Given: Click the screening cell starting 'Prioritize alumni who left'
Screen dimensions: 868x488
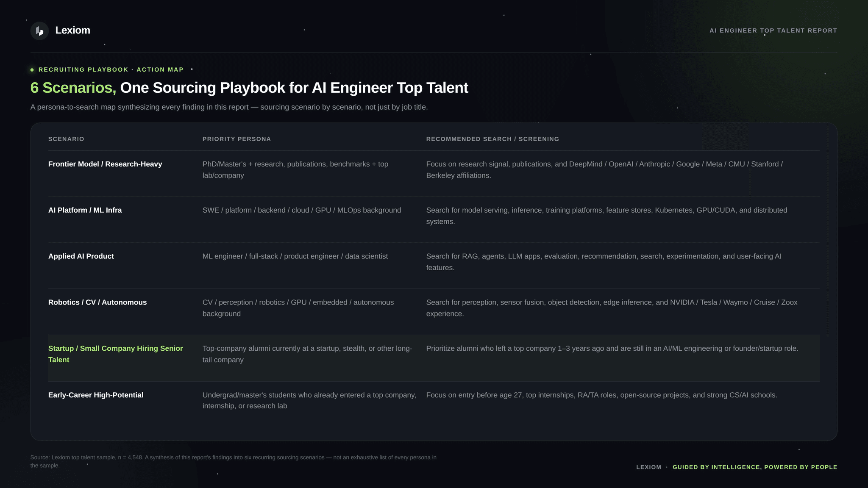Looking at the screenshot, I should pyautogui.click(x=612, y=348).
